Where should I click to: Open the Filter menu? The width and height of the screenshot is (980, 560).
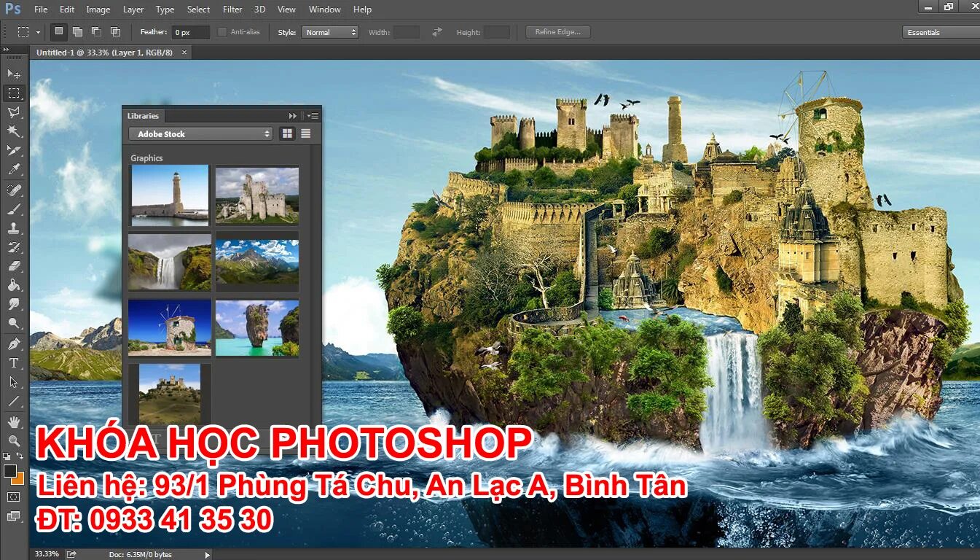[232, 9]
